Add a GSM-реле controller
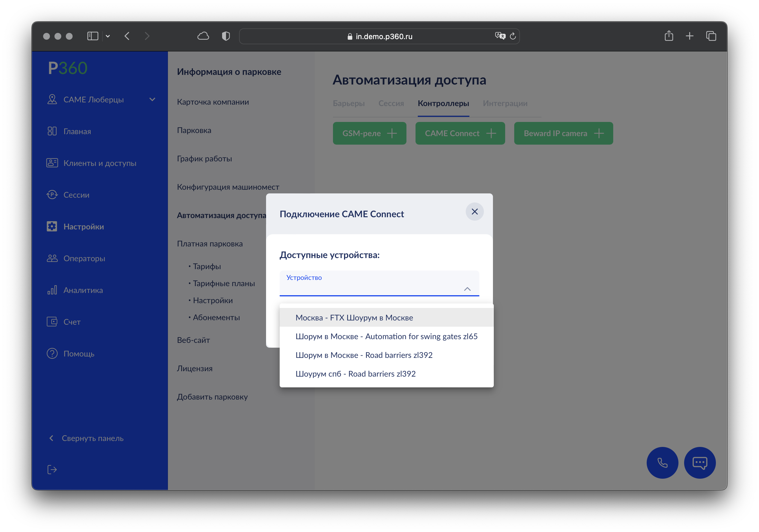Viewport: 759px width, 532px height. click(369, 134)
